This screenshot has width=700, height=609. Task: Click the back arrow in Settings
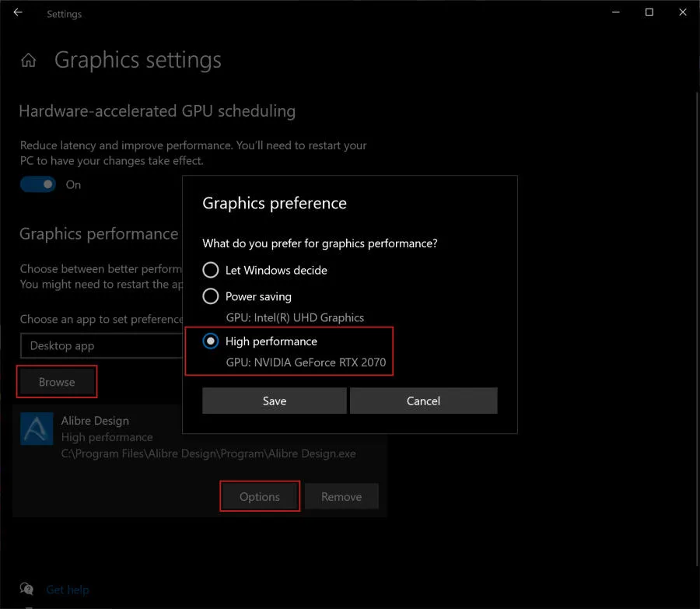(18, 12)
